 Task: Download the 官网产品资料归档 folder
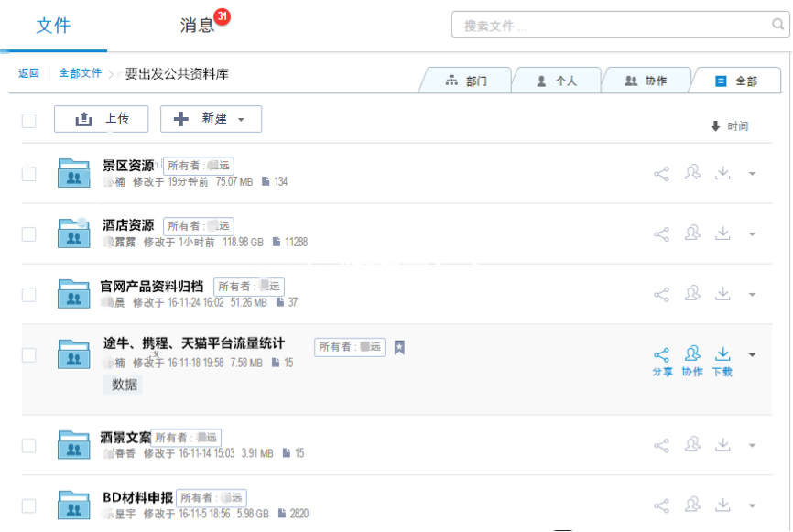coord(722,294)
